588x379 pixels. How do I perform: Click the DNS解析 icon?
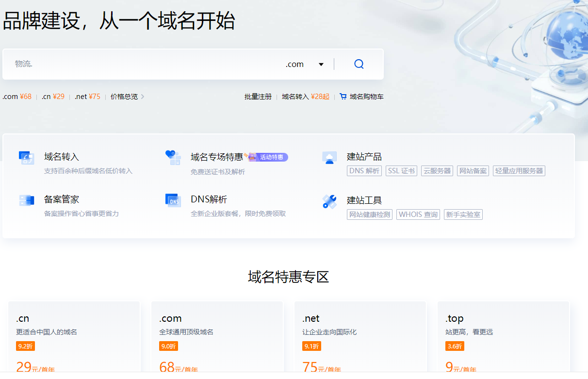click(x=173, y=200)
